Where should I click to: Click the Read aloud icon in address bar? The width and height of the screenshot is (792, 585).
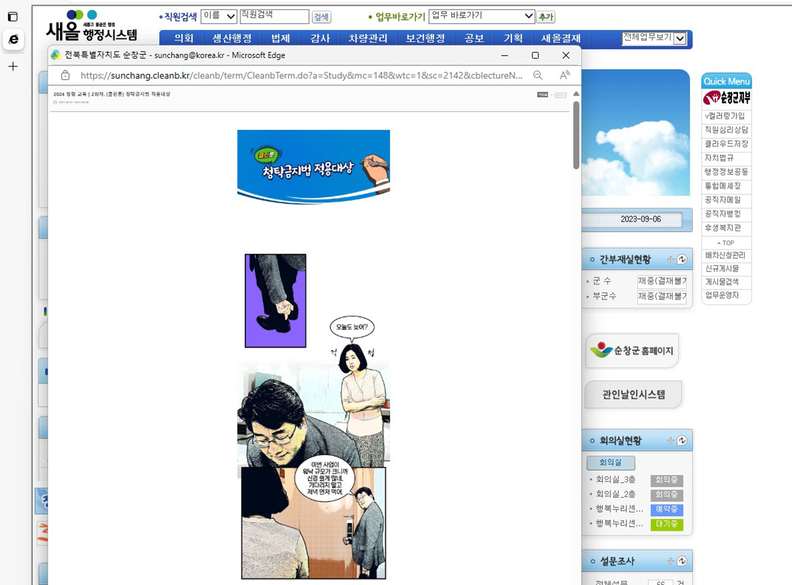pyautogui.click(x=565, y=75)
